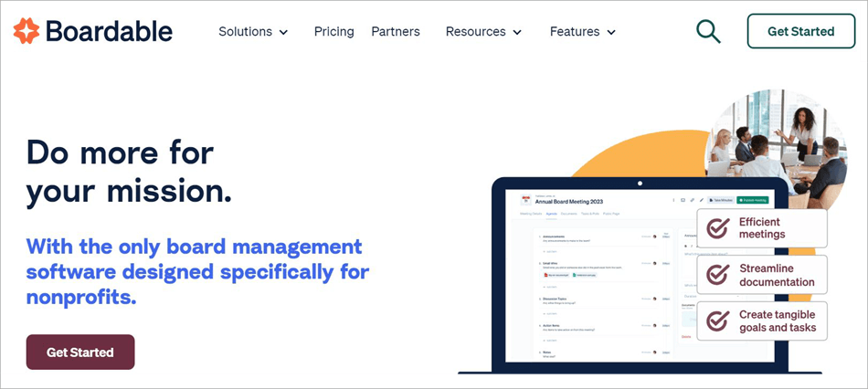
Task: Click the maroon Get Started hero button
Action: click(x=80, y=352)
